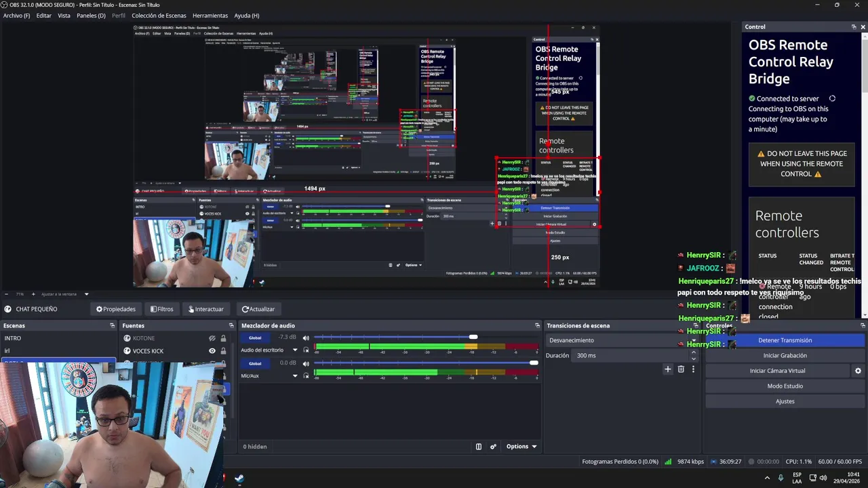This screenshot has height=488, width=868.
Task: Click Global badge for Mic/Aux
Action: pos(255,363)
